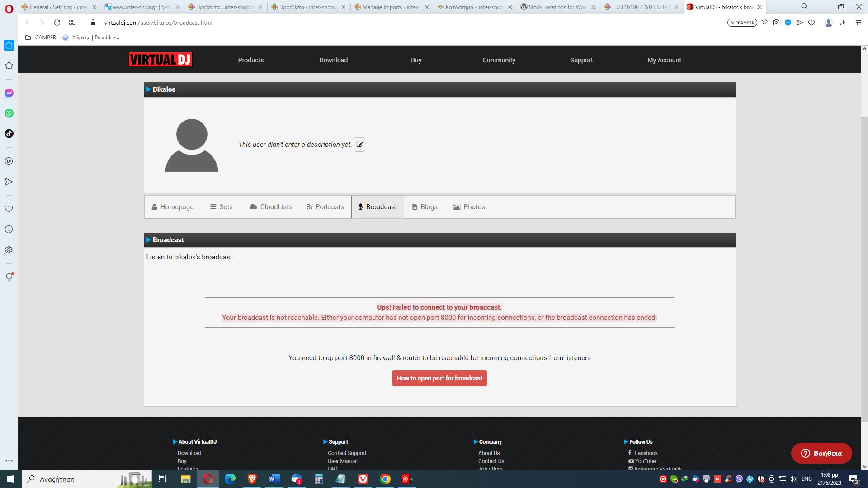Add page to bookmarks heart in address bar
868x488 pixels.
[811, 23]
